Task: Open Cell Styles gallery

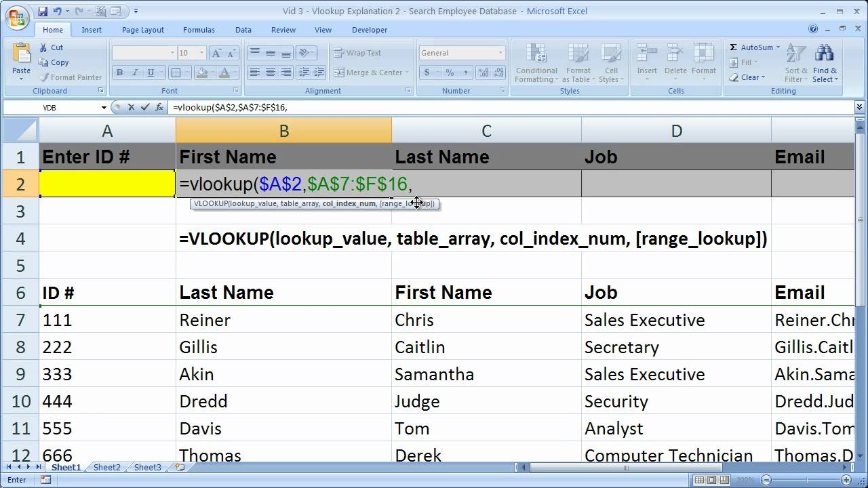Action: 611,64
